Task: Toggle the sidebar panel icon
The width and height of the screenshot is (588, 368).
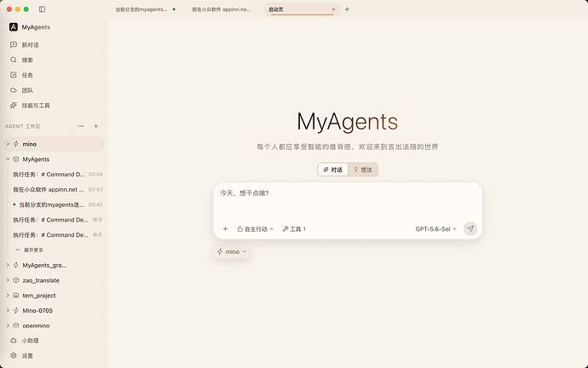Action: pos(42,9)
